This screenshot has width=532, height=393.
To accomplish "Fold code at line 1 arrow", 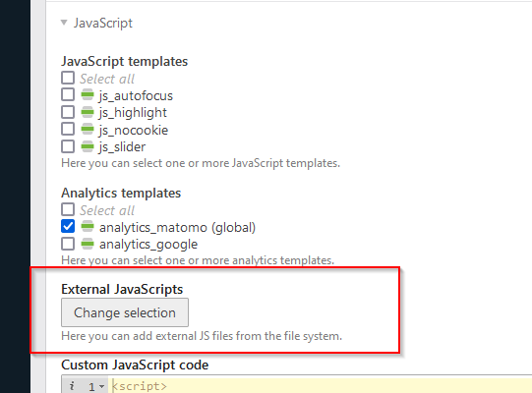I will point(102,386).
